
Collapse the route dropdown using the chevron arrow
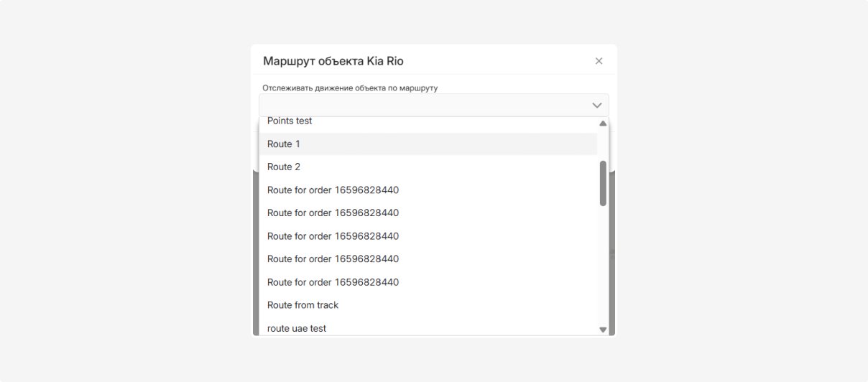tap(596, 106)
